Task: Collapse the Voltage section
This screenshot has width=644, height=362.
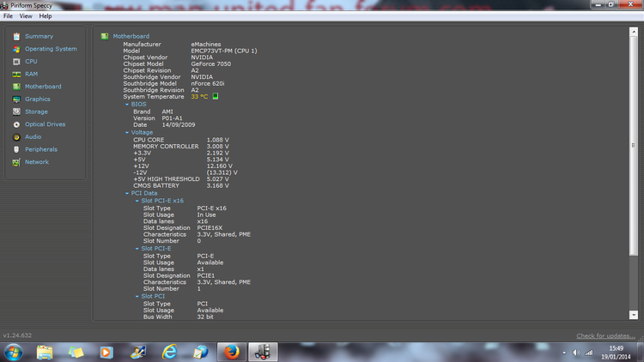Action: coord(127,132)
